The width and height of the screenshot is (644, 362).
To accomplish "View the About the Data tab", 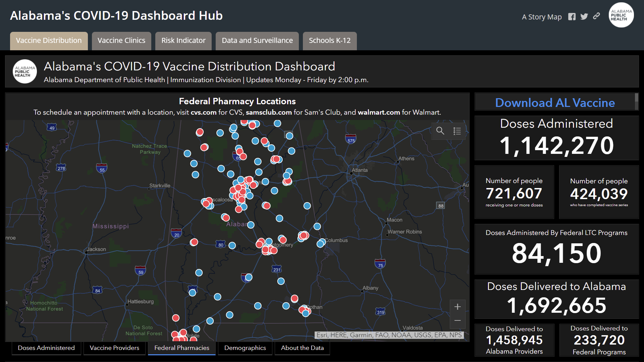I will tap(302, 348).
